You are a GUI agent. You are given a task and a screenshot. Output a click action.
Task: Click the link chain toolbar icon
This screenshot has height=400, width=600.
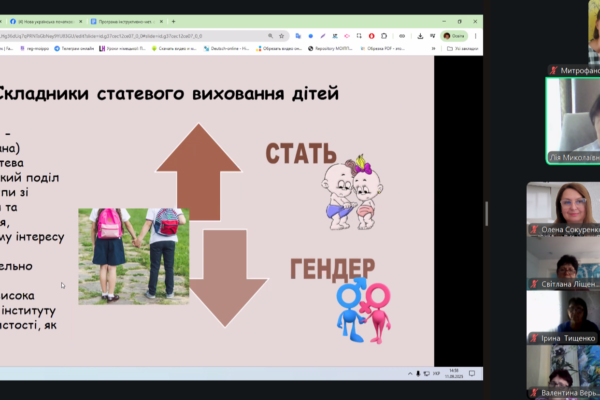(402, 36)
